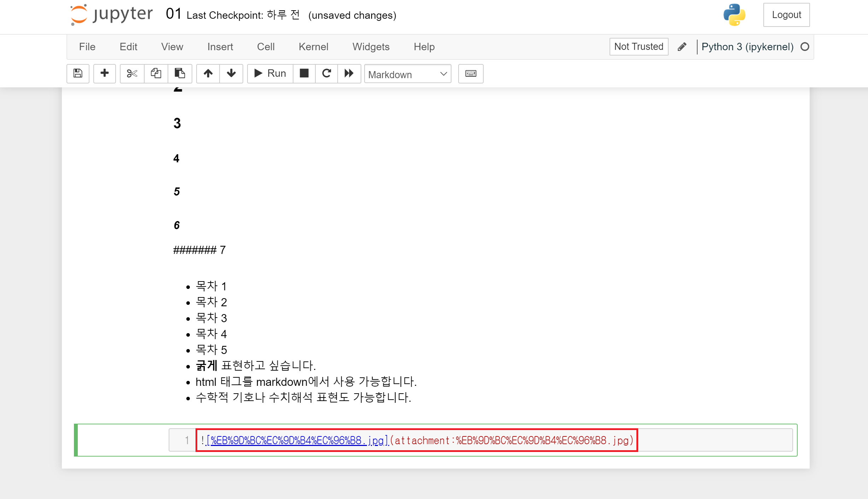This screenshot has height=499, width=868.
Task: Interrupt the kernel with the stop icon
Action: 304,74
